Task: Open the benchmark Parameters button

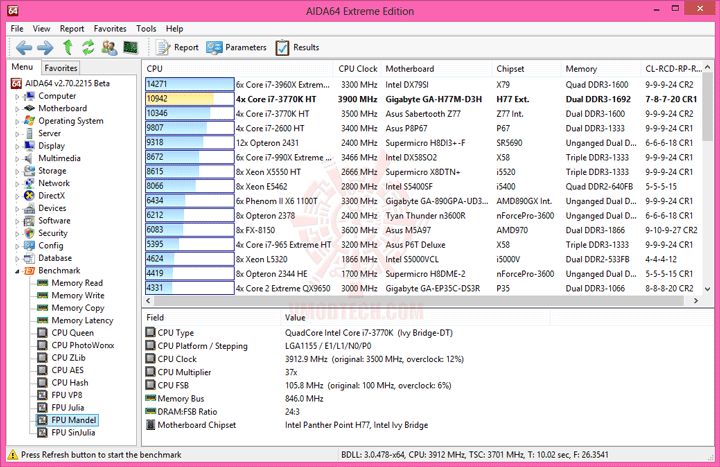Action: pyautogui.click(x=236, y=47)
